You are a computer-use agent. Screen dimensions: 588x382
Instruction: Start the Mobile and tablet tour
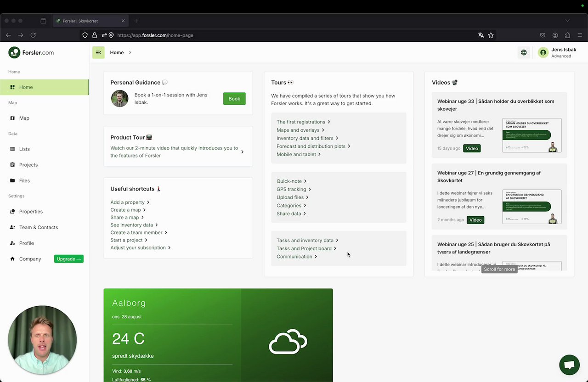(x=299, y=154)
